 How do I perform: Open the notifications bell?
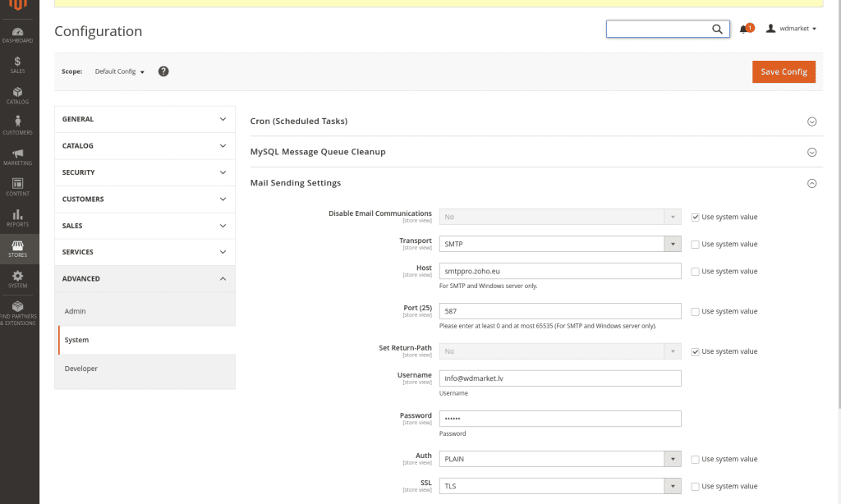(x=743, y=29)
